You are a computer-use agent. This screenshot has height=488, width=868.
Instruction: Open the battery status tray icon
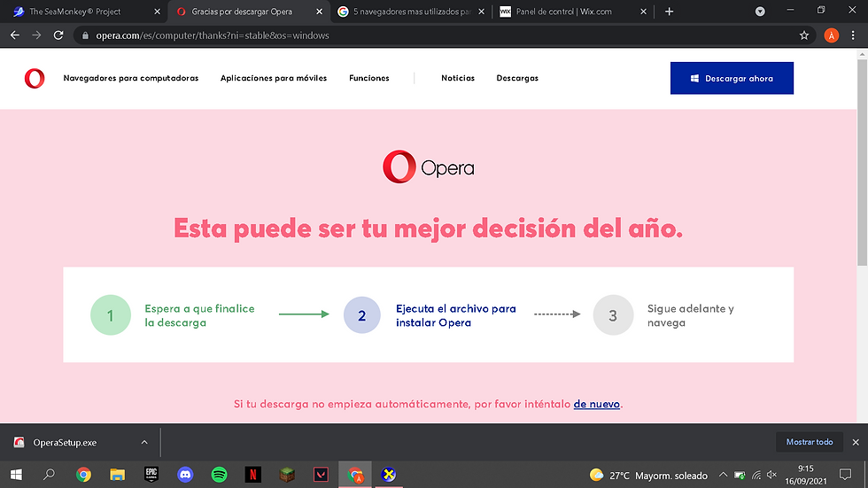740,475
